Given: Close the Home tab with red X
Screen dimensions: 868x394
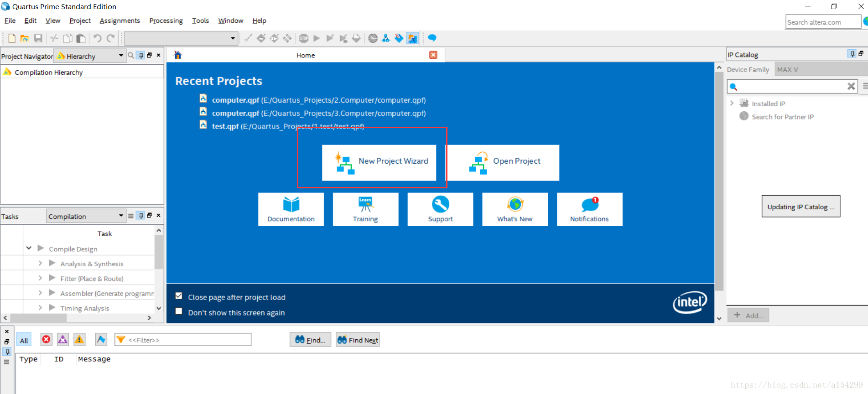Looking at the screenshot, I should point(433,55).
